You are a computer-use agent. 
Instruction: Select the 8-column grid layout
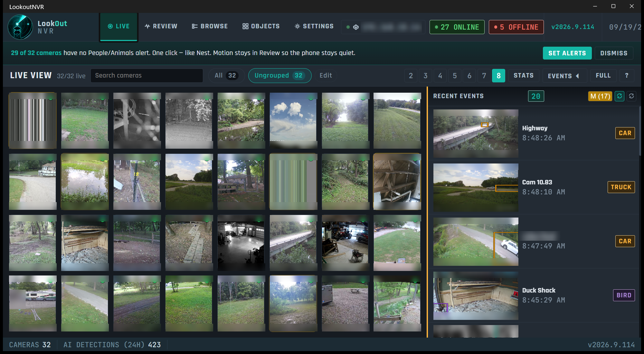[498, 76]
